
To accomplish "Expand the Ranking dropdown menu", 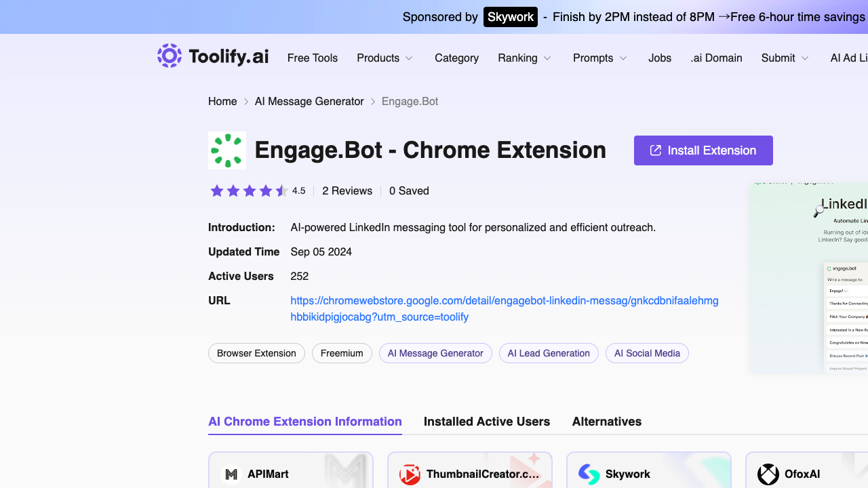I will coord(525,58).
